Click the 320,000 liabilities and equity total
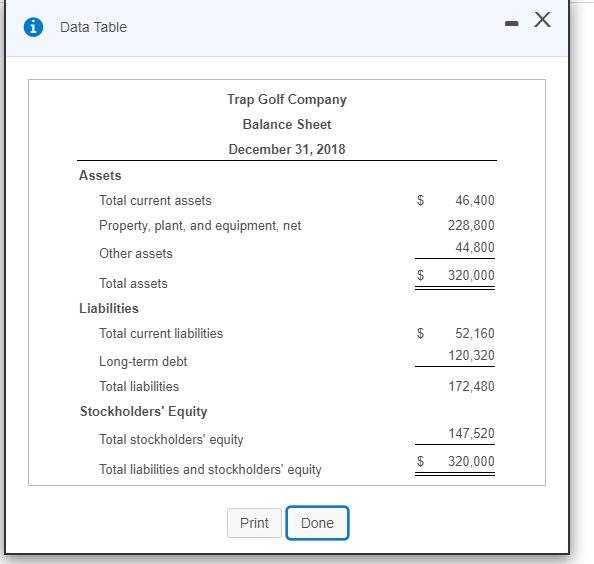Viewport: 594px width, 564px height. click(471, 461)
